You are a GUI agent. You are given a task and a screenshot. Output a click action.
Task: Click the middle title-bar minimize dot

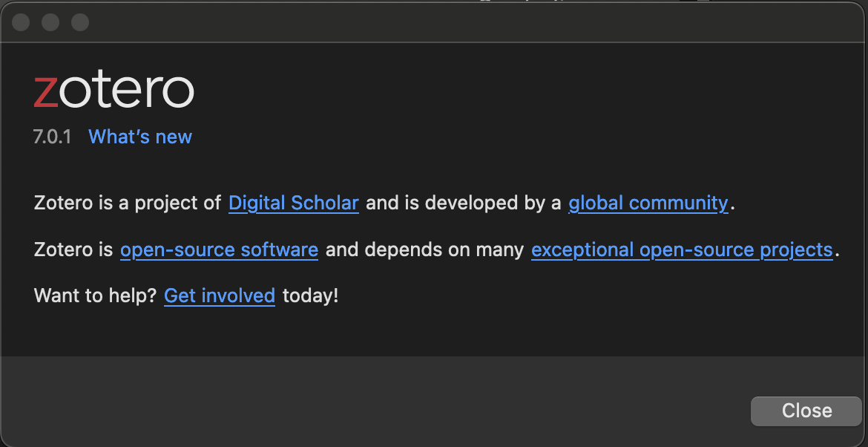(50, 22)
